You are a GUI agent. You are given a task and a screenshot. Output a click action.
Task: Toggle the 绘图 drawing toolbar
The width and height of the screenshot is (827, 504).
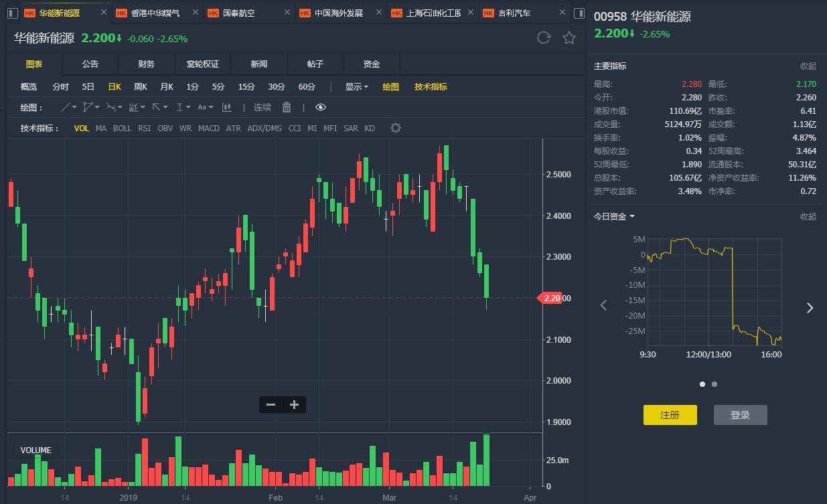(x=390, y=86)
